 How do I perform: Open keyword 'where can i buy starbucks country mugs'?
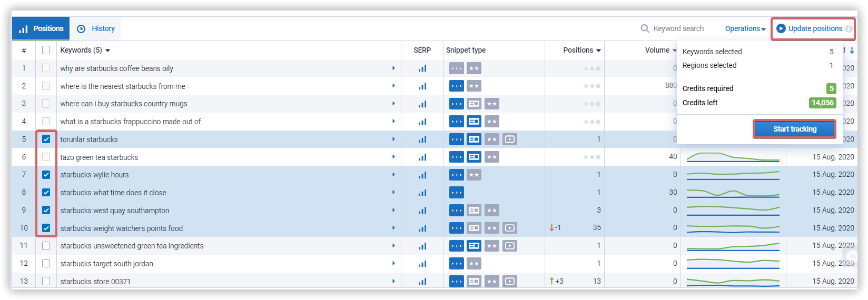[124, 104]
